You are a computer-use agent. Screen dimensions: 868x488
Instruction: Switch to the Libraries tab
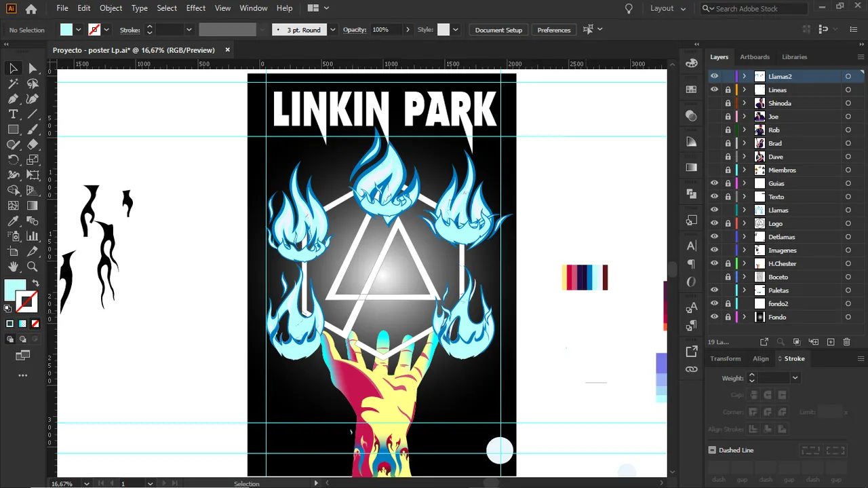794,57
